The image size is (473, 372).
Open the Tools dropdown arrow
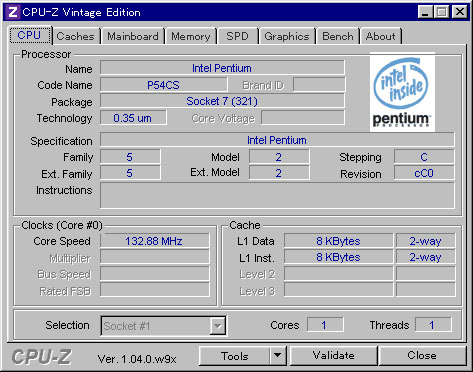pyautogui.click(x=277, y=356)
